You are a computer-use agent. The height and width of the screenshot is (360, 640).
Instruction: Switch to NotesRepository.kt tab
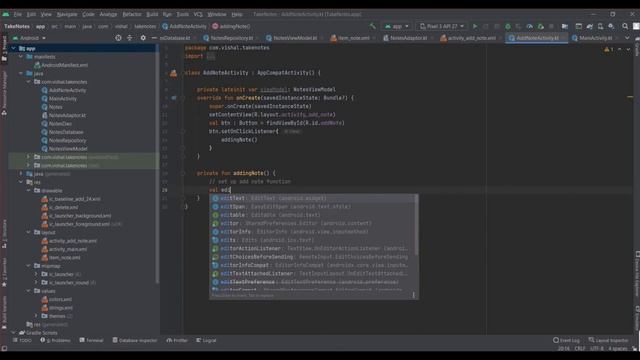tap(231, 38)
